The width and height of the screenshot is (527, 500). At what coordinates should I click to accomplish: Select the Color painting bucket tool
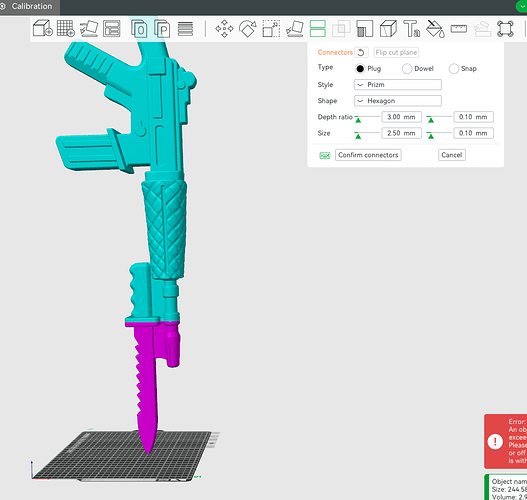(x=435, y=29)
